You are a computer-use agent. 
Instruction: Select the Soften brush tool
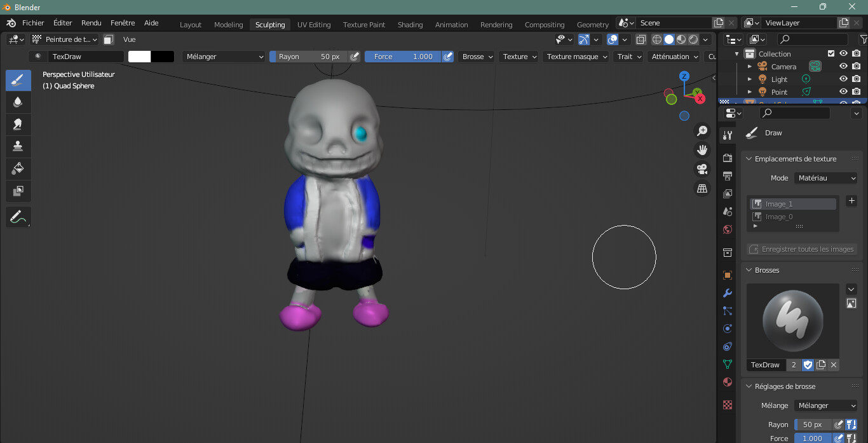pos(18,102)
